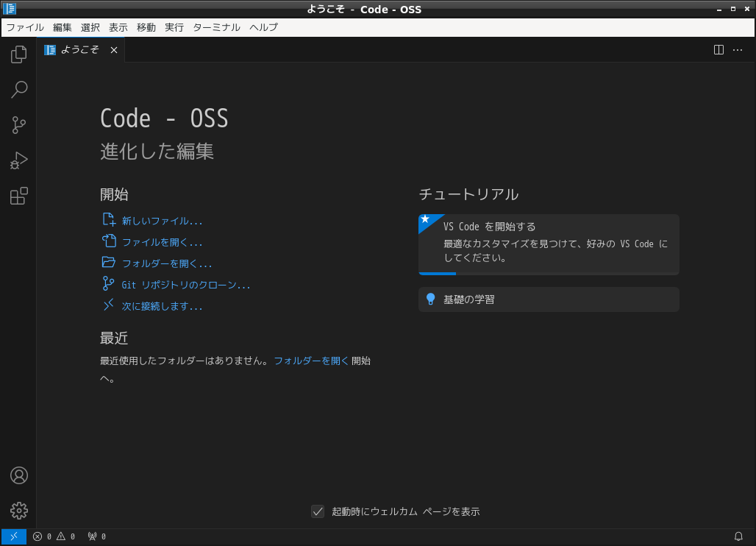Viewport: 756px width, 546px height.
Task: Close the ようこそ tab
Action: (x=114, y=50)
